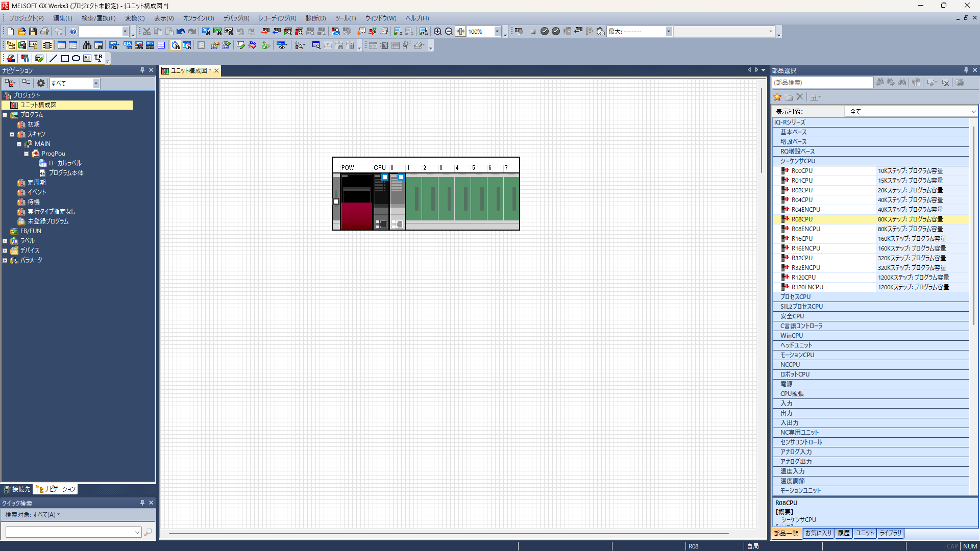This screenshot has width=980, height=551.
Task: Click the New project icon
Action: pyautogui.click(x=11, y=32)
